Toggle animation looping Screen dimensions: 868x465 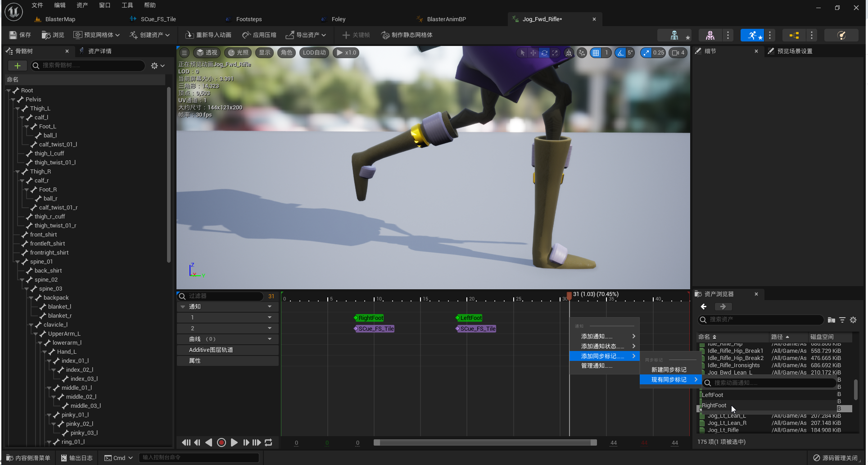click(x=269, y=443)
